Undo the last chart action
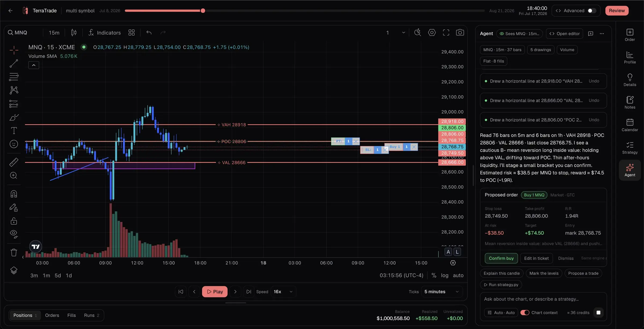Screen dimensions: 644x329 click(x=149, y=32)
